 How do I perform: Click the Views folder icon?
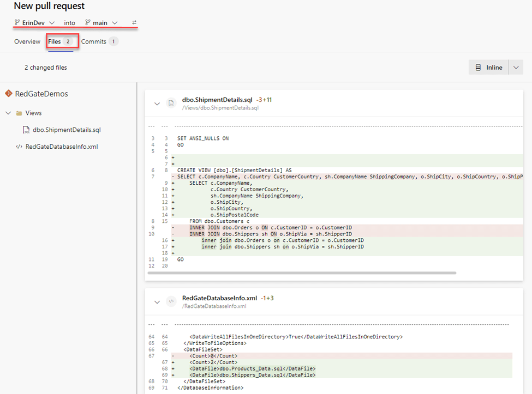point(19,113)
